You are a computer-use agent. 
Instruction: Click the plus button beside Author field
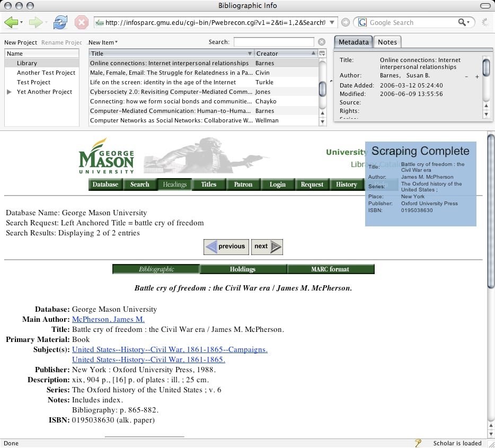(x=477, y=77)
